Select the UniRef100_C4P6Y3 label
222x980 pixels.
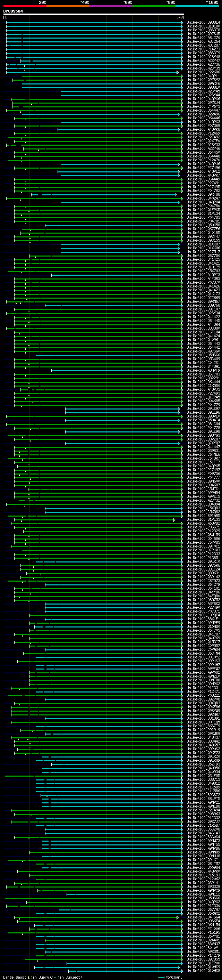point(203,106)
